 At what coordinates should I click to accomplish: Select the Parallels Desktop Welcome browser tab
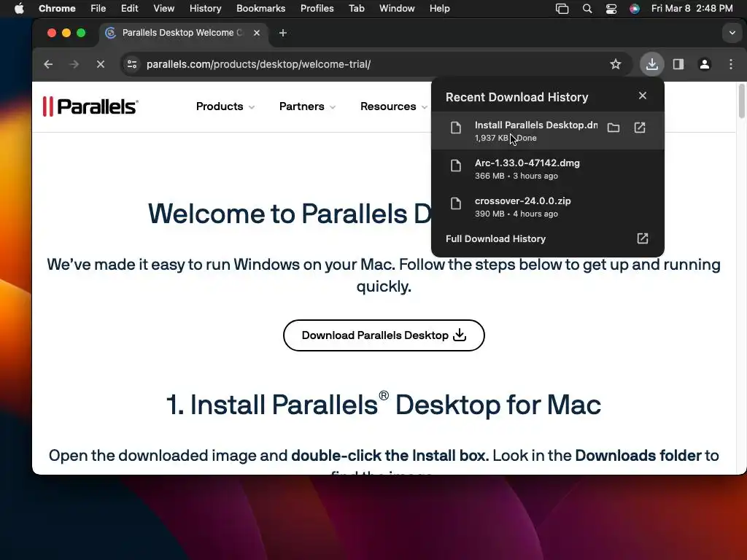point(184,33)
